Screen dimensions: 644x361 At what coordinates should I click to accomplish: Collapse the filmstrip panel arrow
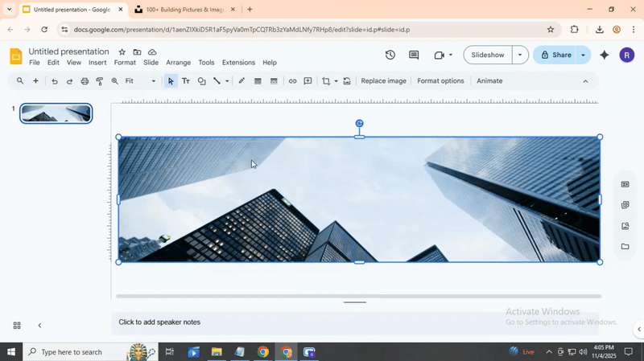pos(39,326)
